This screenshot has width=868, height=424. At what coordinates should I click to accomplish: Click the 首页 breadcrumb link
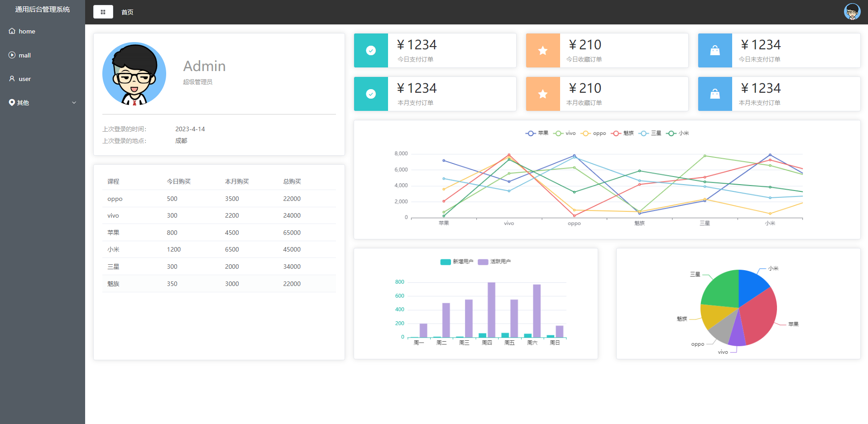pyautogui.click(x=127, y=12)
